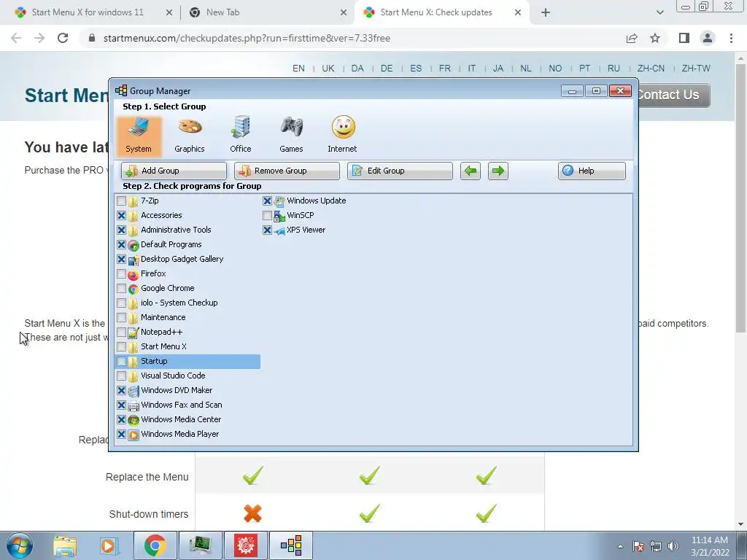Open File Explorer from the taskbar
This screenshot has height=560, width=747.
65,545
